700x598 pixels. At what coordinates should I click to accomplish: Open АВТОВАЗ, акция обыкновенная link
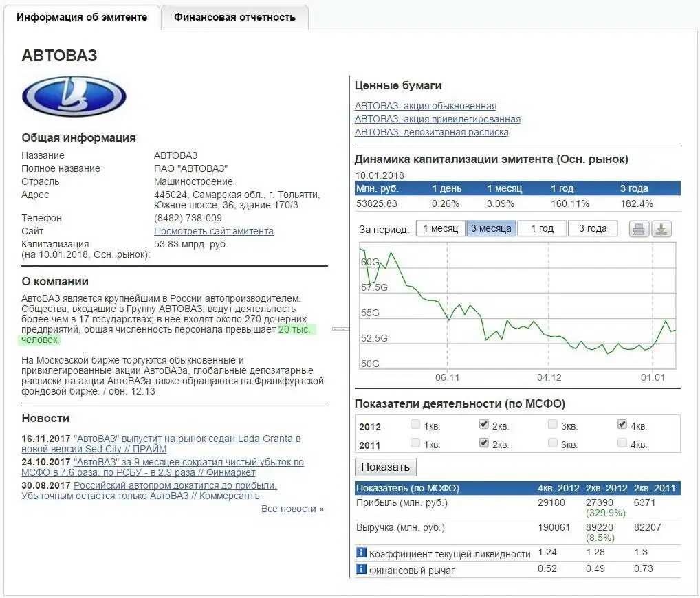426,107
